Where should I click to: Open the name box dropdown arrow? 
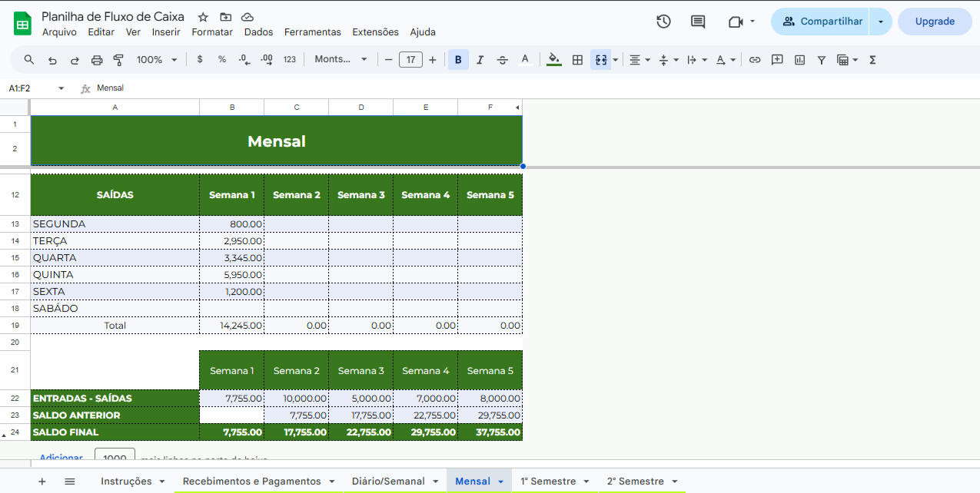(61, 88)
